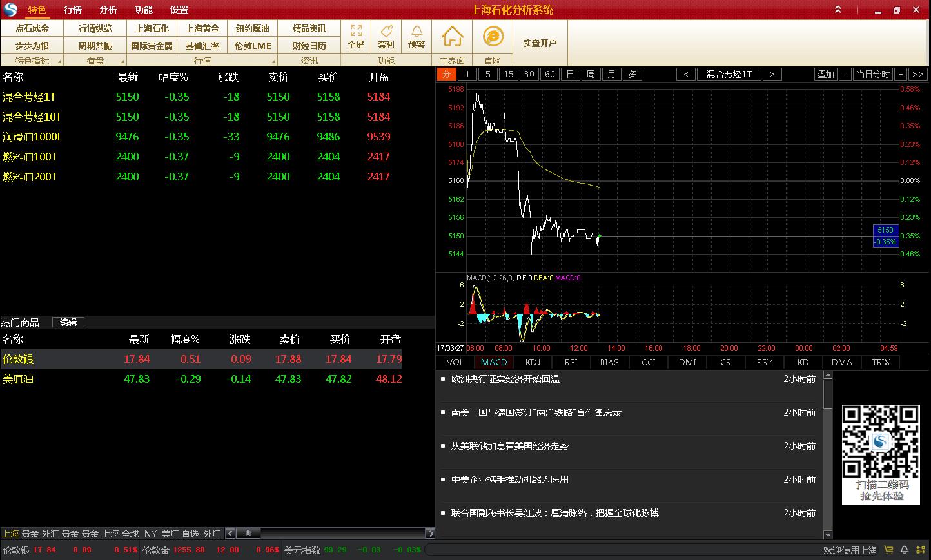Switch to the RSI indicator tab
This screenshot has width=931, height=560.
[x=571, y=362]
